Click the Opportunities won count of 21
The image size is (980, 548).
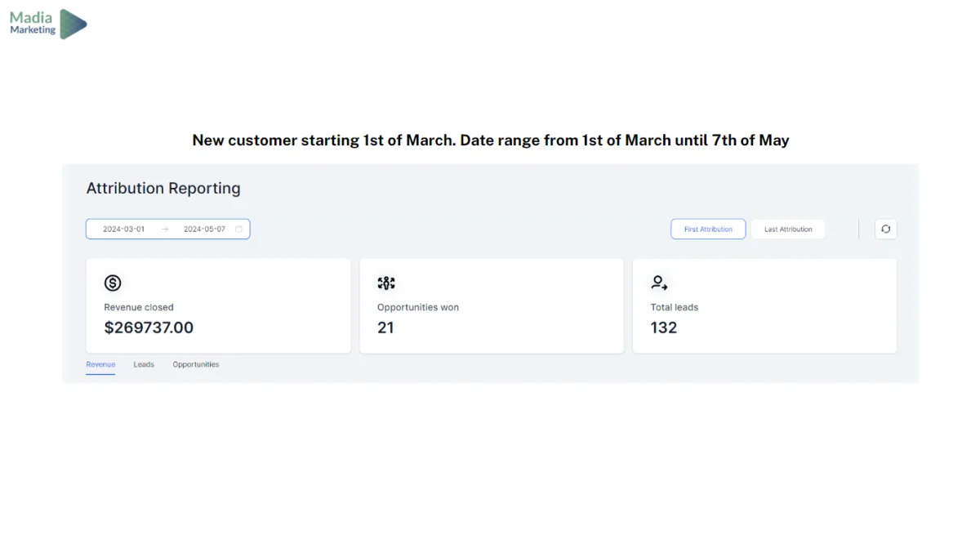click(385, 327)
